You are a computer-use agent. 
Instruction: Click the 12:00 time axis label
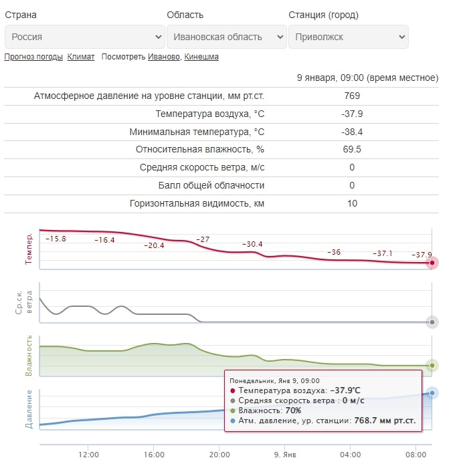pos(88,455)
